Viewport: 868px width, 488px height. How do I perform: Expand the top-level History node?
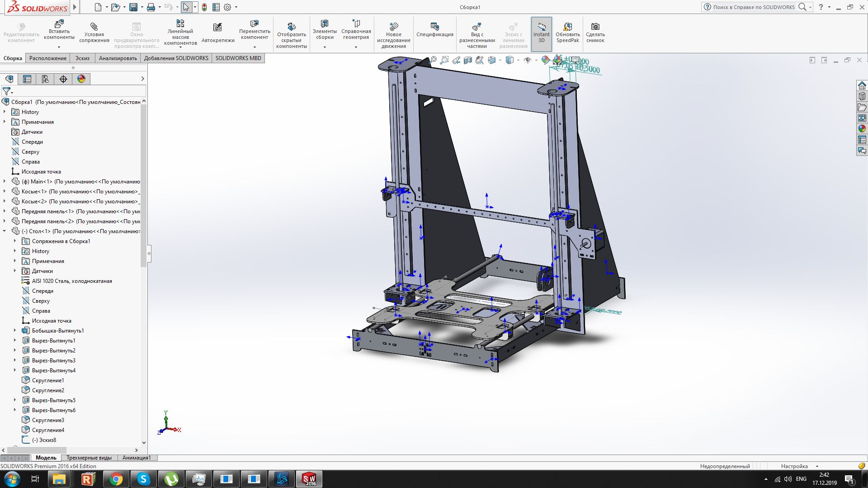[5, 112]
